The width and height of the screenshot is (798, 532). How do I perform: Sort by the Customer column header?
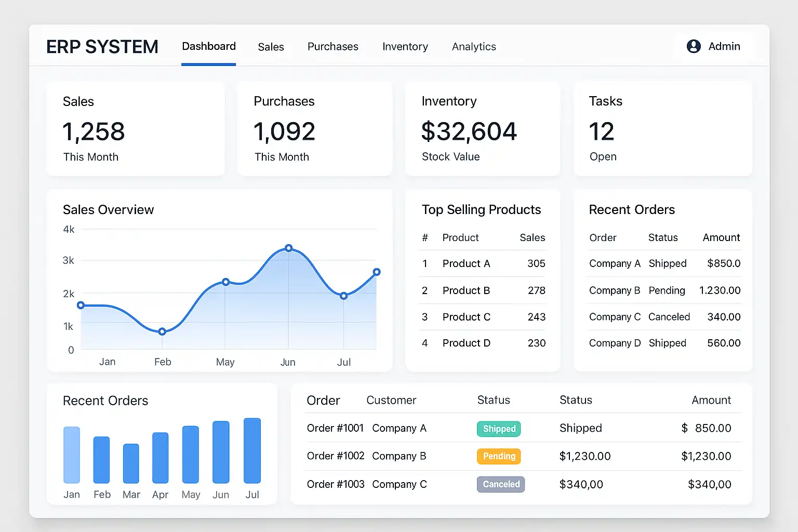(391, 400)
